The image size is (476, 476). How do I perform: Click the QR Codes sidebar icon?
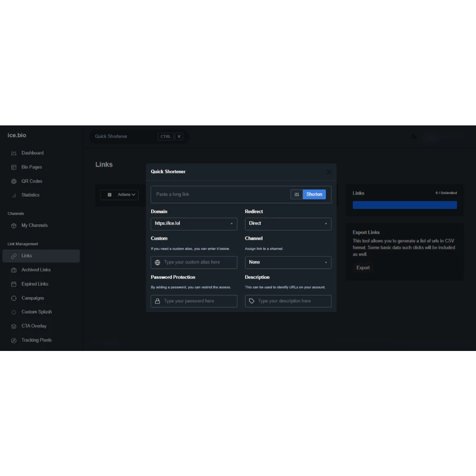coord(14,181)
